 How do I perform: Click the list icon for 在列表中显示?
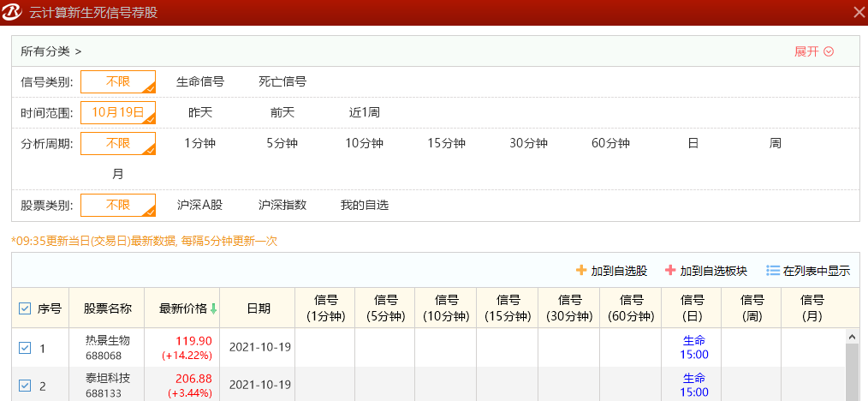coord(772,271)
